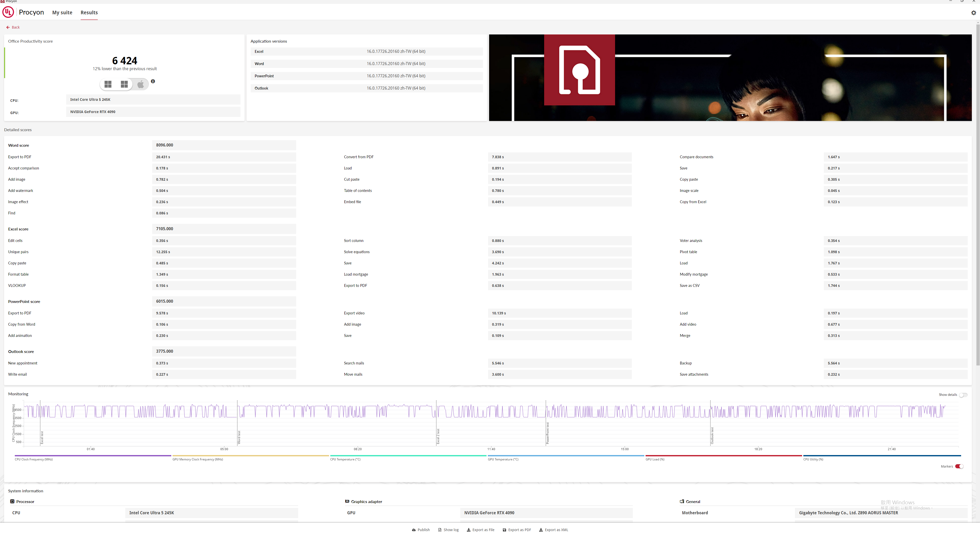The image size is (980, 538).
Task: Toggle CPU Clock Frequency legend line
Action: pos(93,456)
